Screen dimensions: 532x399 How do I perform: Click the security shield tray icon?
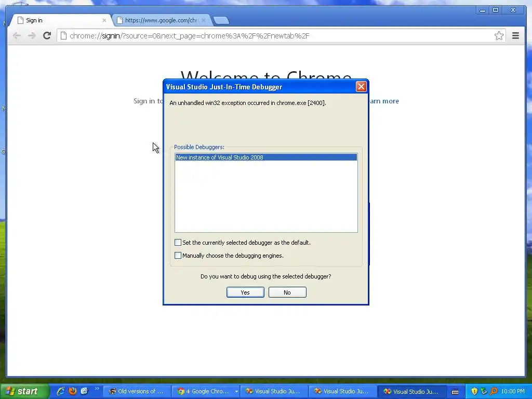pyautogui.click(x=474, y=392)
